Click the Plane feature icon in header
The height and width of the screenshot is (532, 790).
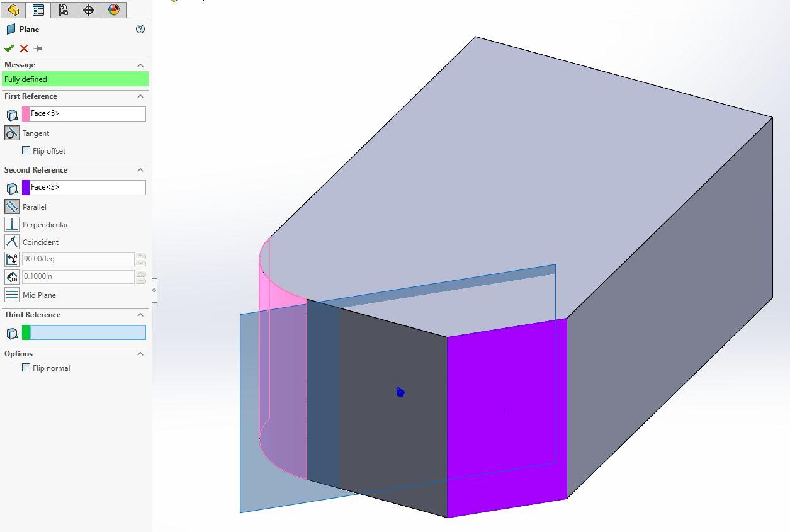(11, 29)
